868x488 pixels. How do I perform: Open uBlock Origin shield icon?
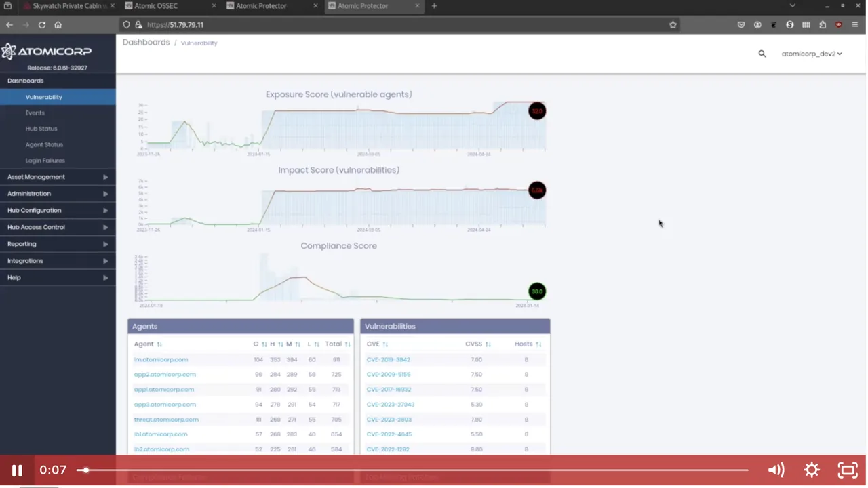coord(839,25)
